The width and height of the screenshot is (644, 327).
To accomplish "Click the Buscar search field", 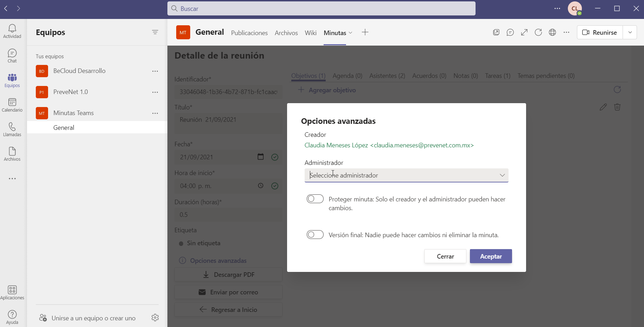I will [321, 8].
